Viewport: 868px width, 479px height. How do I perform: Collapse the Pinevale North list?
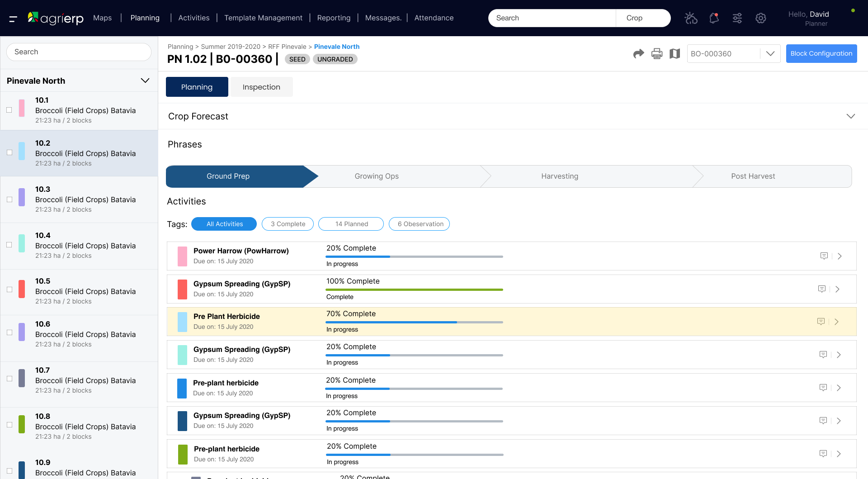145,81
